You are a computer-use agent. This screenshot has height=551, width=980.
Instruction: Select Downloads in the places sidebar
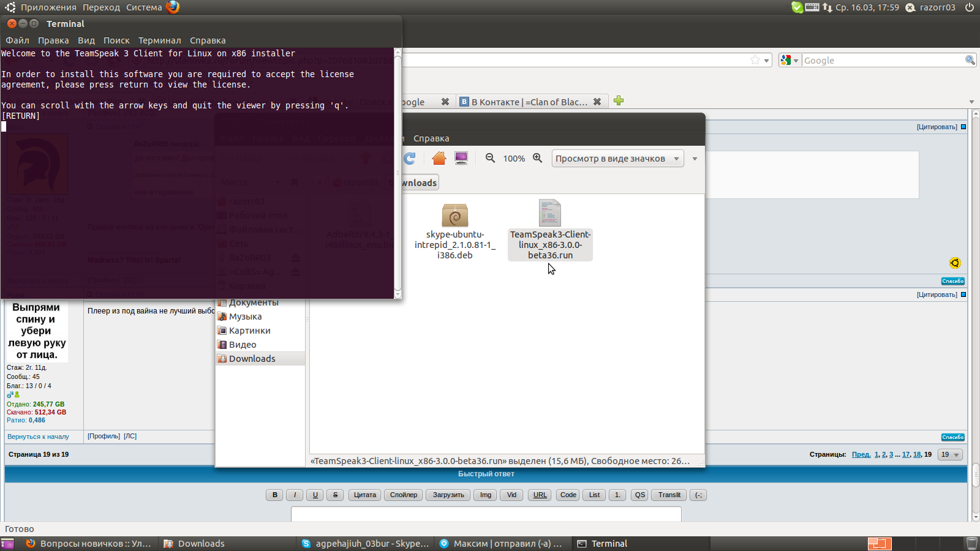point(252,359)
